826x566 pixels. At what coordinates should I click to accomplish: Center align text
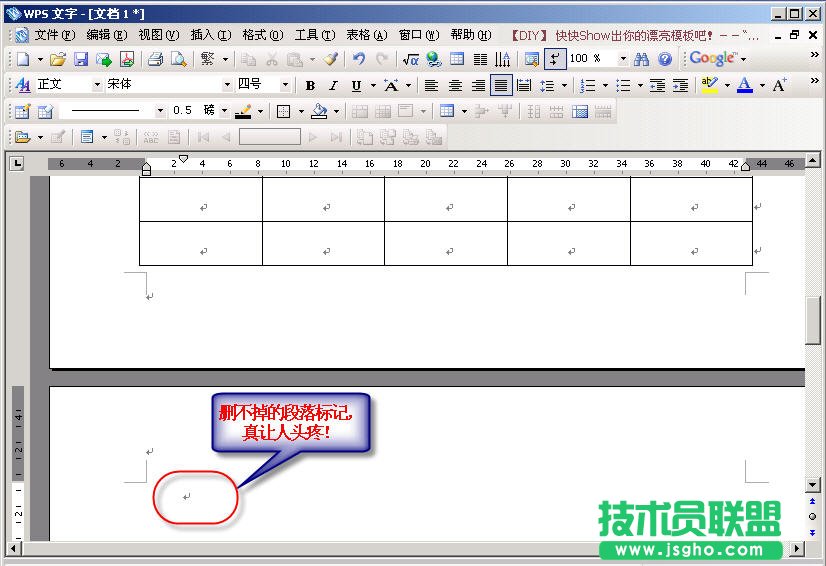coord(455,85)
